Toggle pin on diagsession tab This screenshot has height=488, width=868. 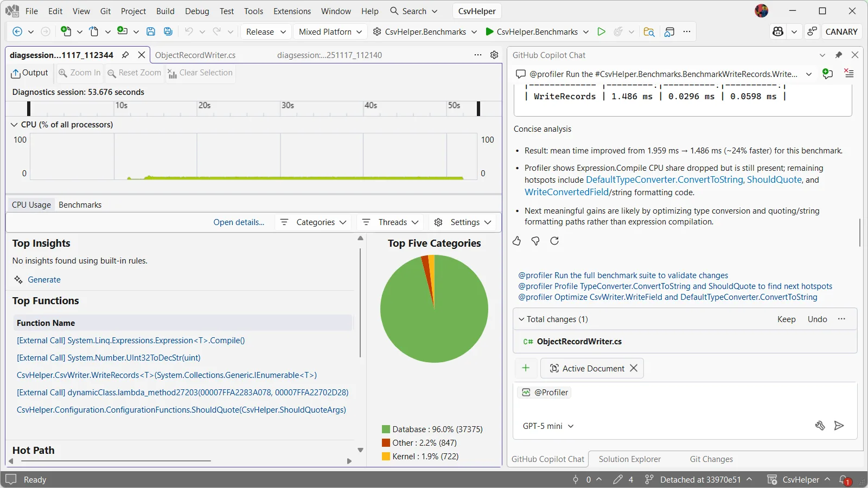(125, 55)
